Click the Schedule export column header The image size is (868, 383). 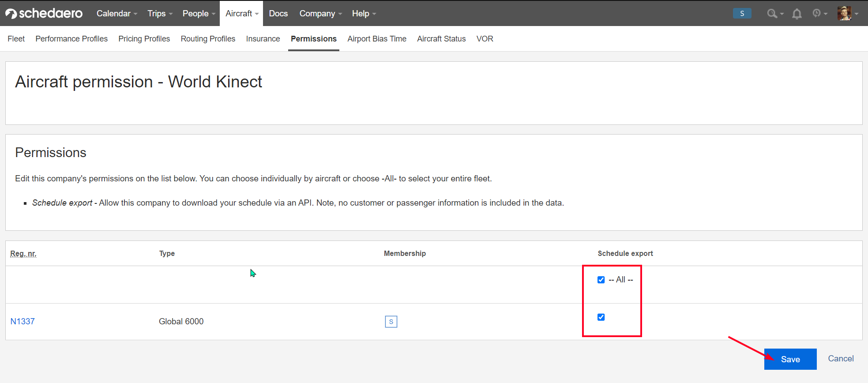click(625, 254)
